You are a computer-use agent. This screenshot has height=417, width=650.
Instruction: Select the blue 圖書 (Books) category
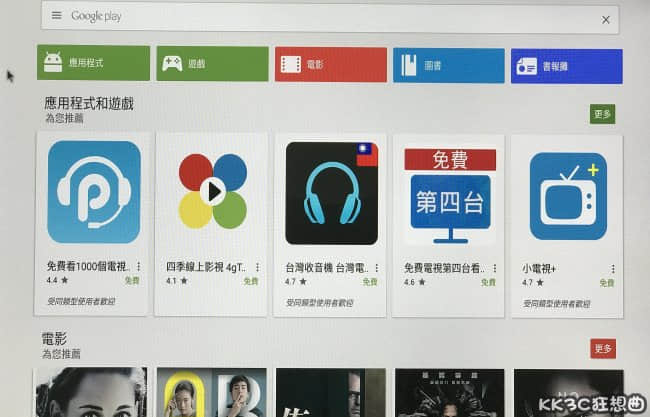(448, 64)
